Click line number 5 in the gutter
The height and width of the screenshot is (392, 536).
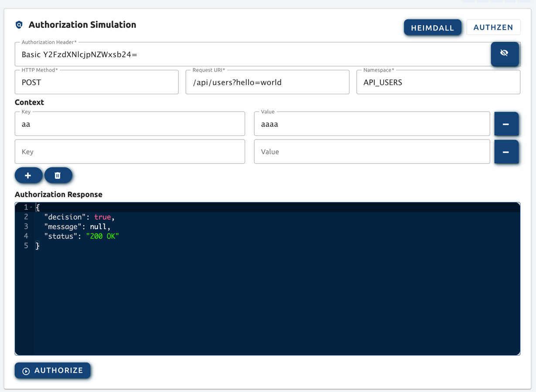pyautogui.click(x=26, y=246)
